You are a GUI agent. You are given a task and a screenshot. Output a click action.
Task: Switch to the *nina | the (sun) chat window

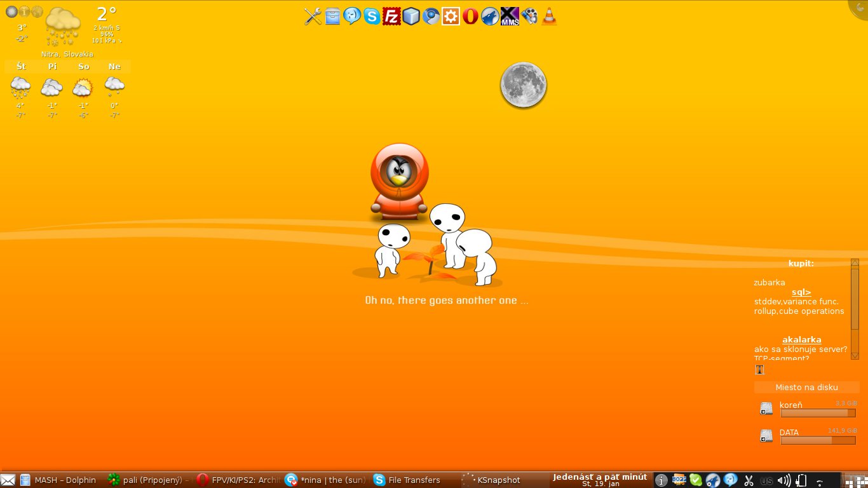(x=325, y=480)
